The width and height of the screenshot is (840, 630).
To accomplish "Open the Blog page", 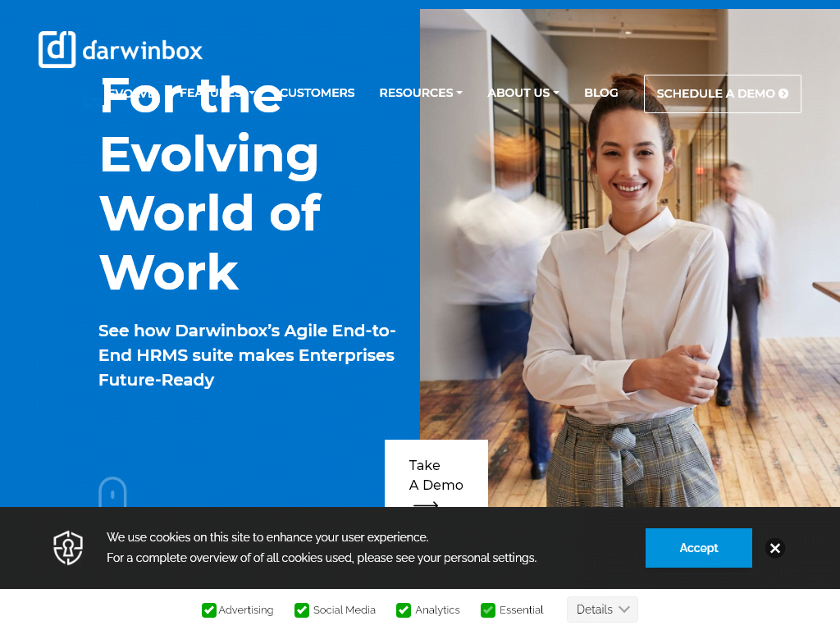I will pyautogui.click(x=600, y=93).
